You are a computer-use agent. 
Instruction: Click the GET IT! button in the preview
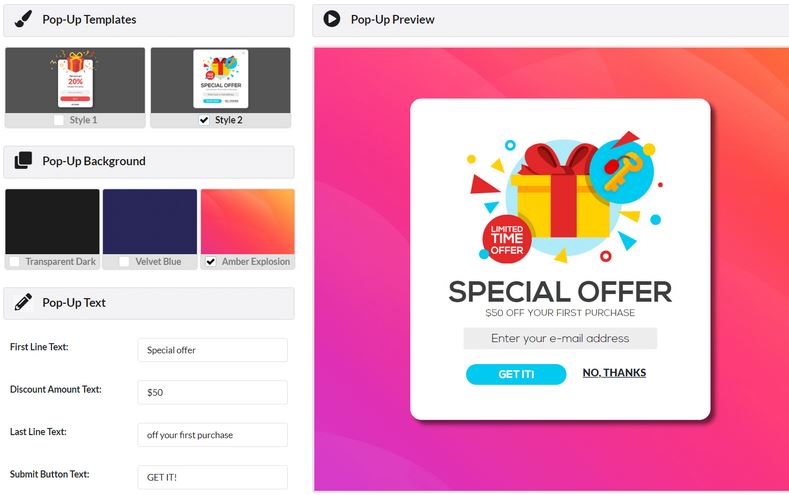pyautogui.click(x=516, y=374)
